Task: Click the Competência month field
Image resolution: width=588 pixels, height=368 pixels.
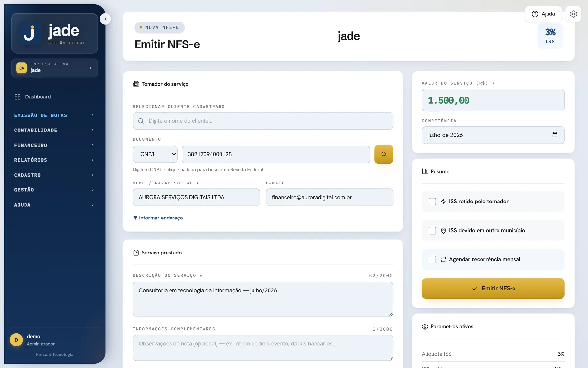Action: click(x=493, y=135)
